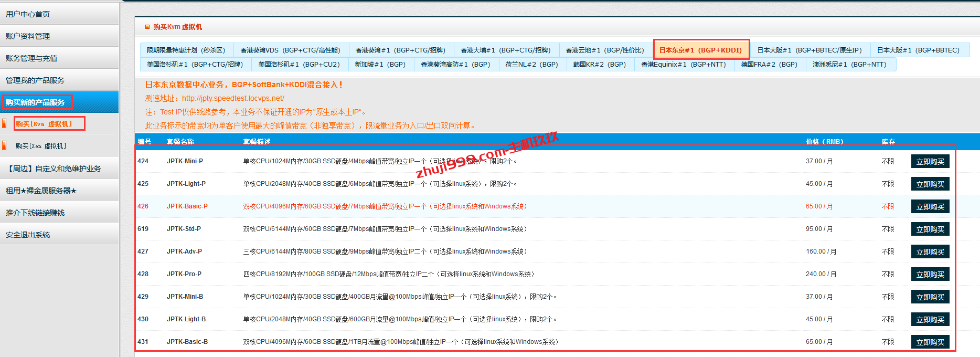Open 管理我的产品服务 sidebar item
This screenshot has width=980, height=357.
click(x=59, y=80)
